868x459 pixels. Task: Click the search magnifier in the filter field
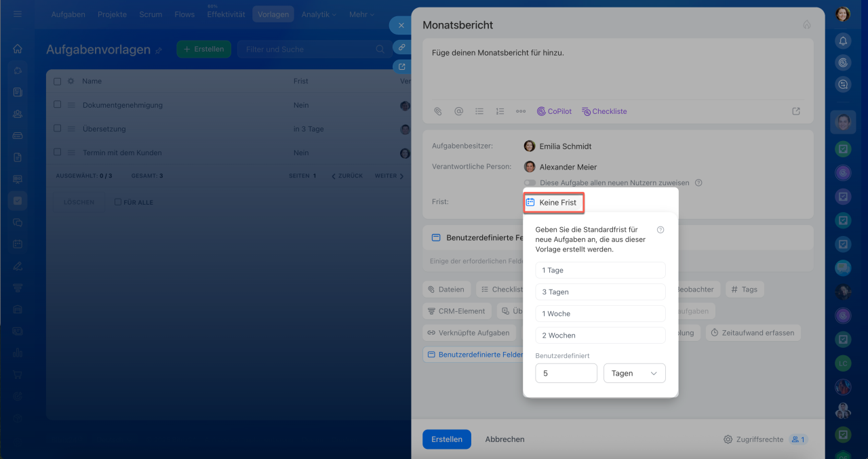380,49
